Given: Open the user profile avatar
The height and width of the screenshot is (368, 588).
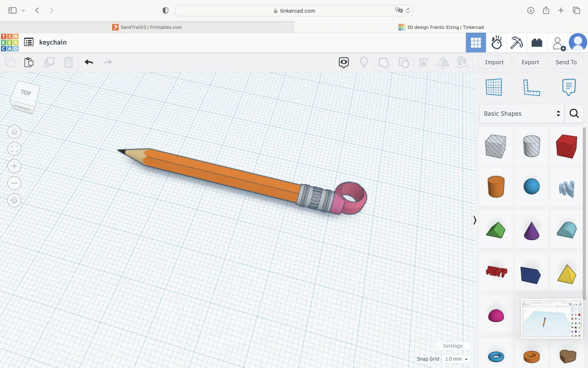Looking at the screenshot, I should click(x=578, y=42).
